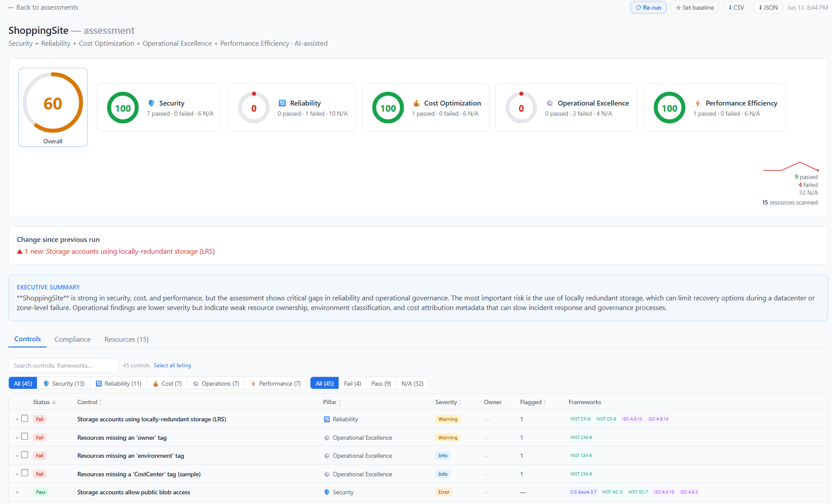Download the JSON export
The height and width of the screenshot is (504, 832).
[768, 7]
